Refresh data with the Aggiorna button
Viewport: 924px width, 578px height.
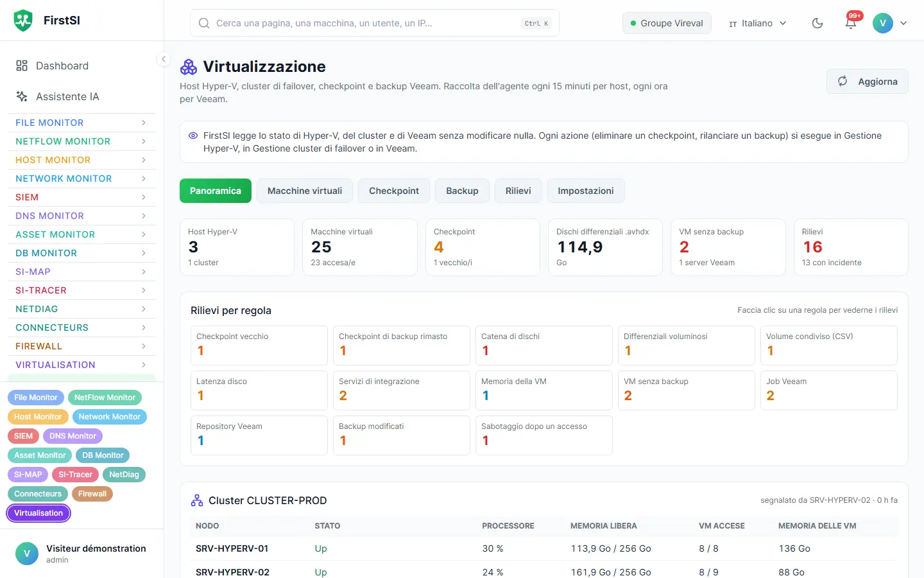click(x=868, y=82)
